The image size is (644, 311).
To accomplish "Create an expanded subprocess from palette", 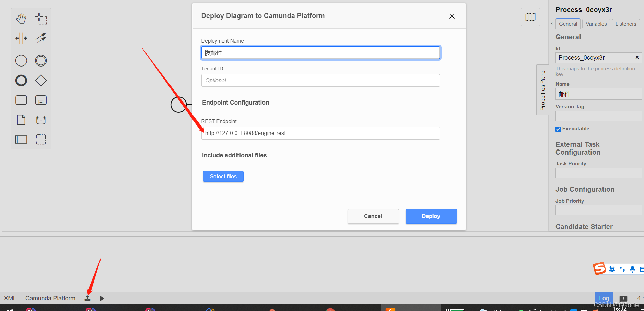I will click(41, 100).
